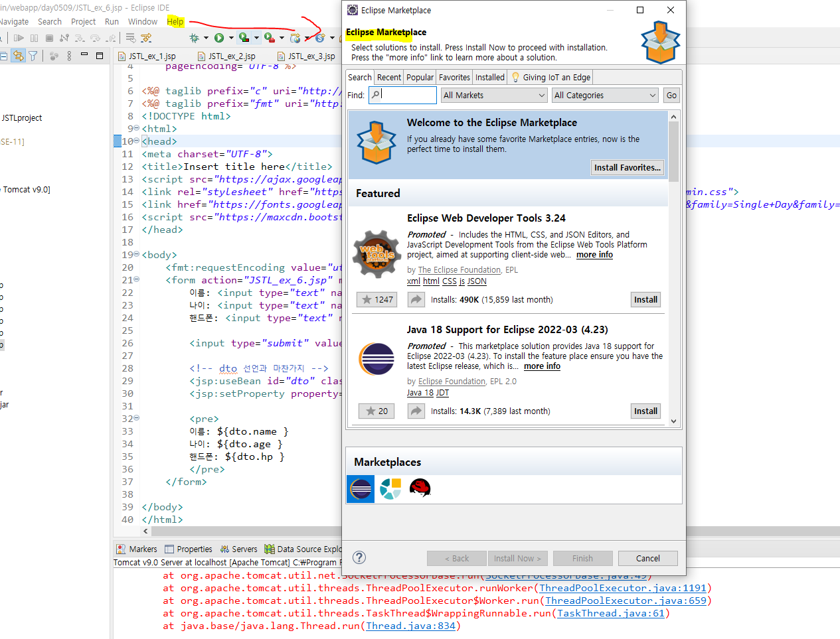Viewport: 840px width, 639px height.
Task: Click the Drop to Frame toolbar icon
Action: 131,38
